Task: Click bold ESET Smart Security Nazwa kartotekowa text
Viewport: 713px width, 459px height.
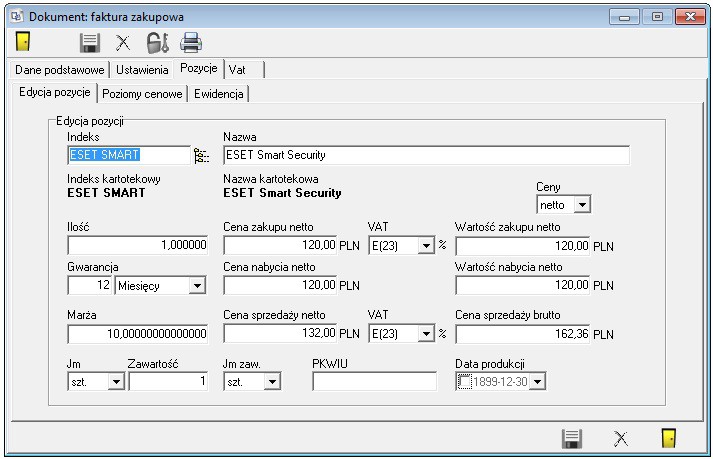Action: 282,193
